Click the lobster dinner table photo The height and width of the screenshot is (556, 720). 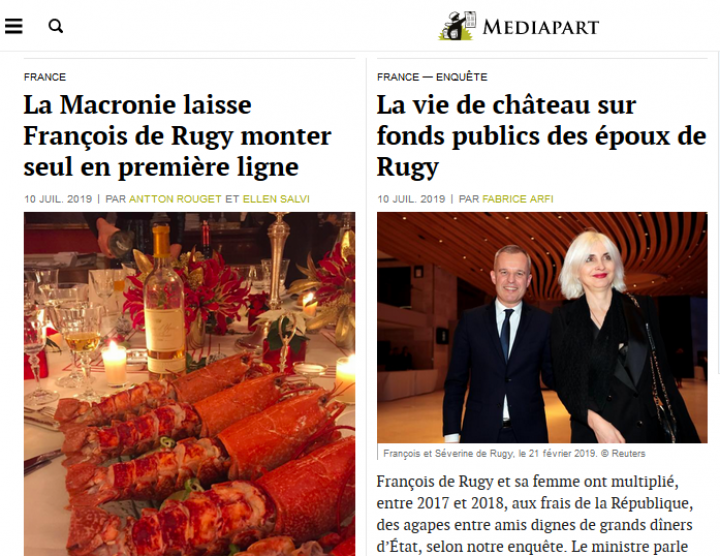click(190, 384)
